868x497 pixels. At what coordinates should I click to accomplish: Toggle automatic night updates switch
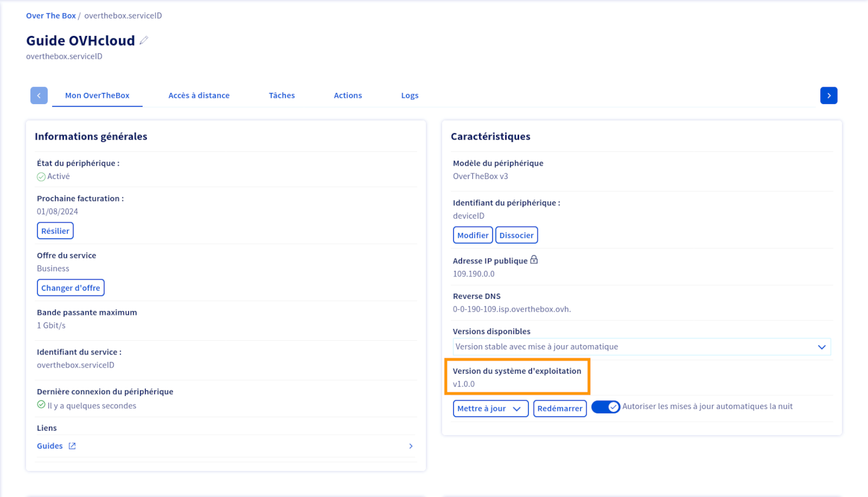tap(605, 407)
